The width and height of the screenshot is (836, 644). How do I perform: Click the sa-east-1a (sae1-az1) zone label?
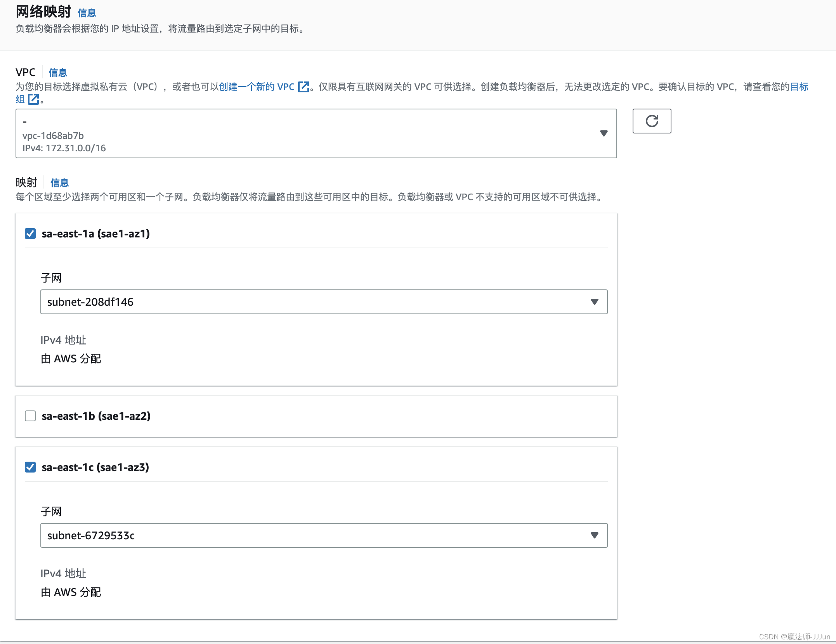click(x=96, y=234)
